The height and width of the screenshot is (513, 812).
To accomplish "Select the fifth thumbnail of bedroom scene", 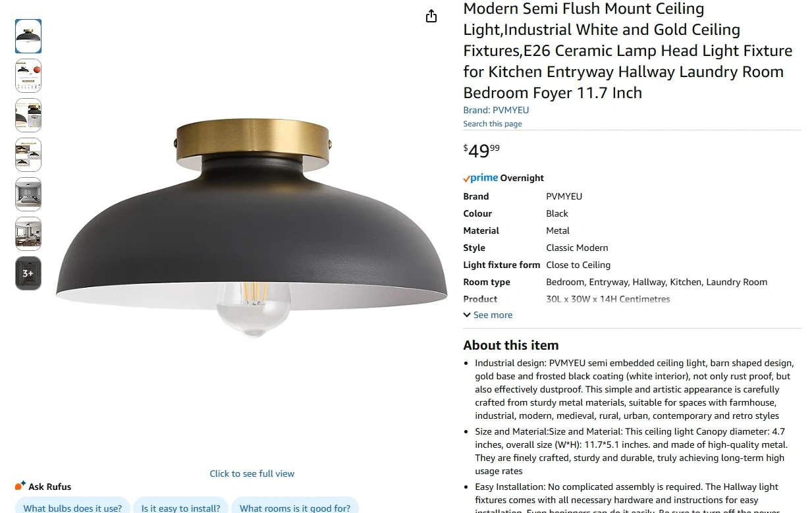I will (x=28, y=194).
